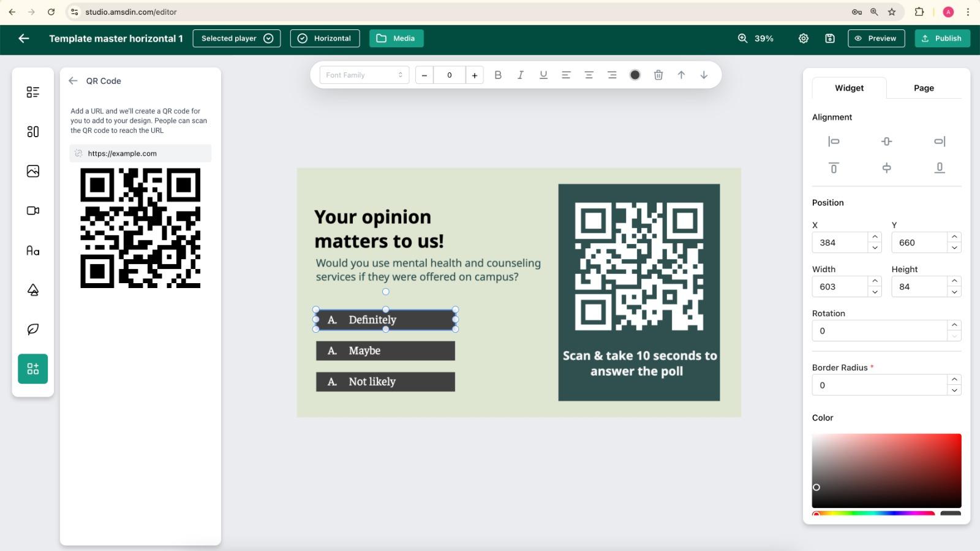This screenshot has width=980, height=551.
Task: Select the 'Not likely' answer box on canvas
Action: (x=385, y=381)
